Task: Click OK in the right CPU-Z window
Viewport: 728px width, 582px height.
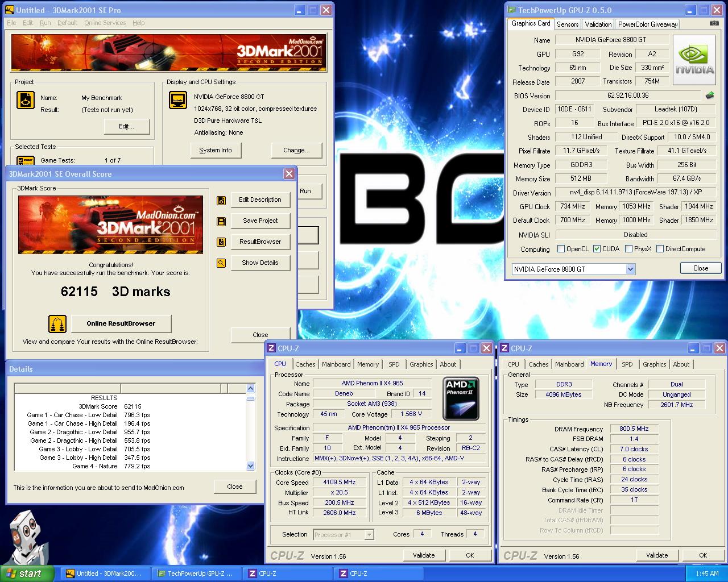Action: (703, 555)
